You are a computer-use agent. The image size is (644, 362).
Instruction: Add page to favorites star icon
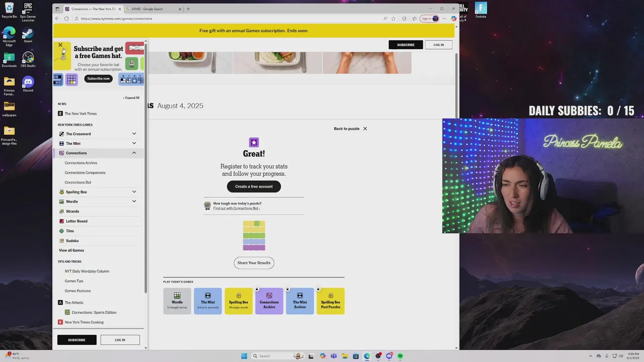tap(393, 19)
